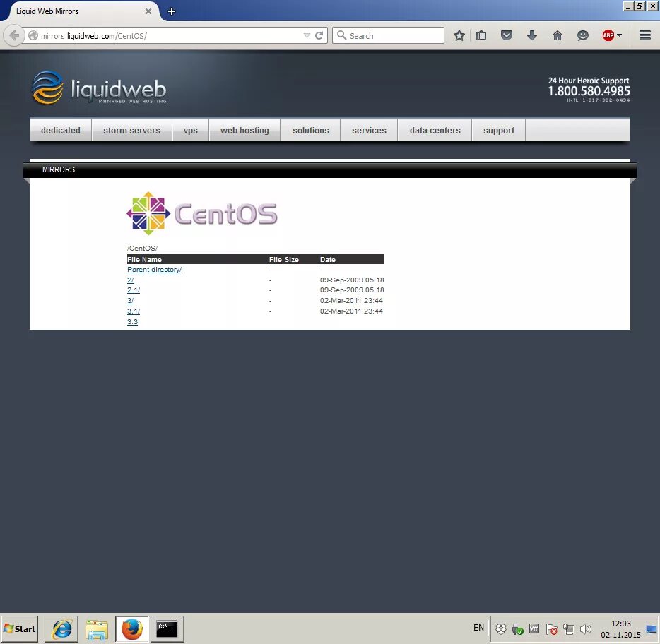Reload the page with the refresh icon

tap(319, 36)
